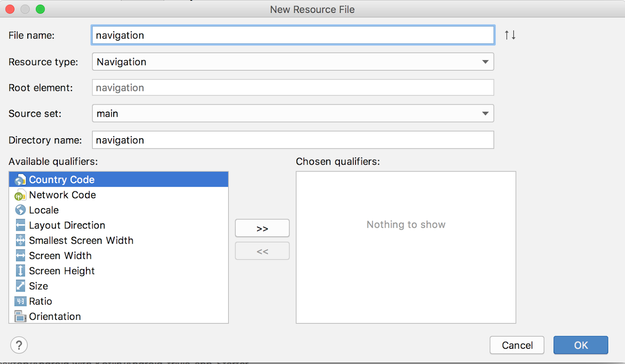Click the Layout Direction icon
The image size is (625, 364).
(x=20, y=225)
